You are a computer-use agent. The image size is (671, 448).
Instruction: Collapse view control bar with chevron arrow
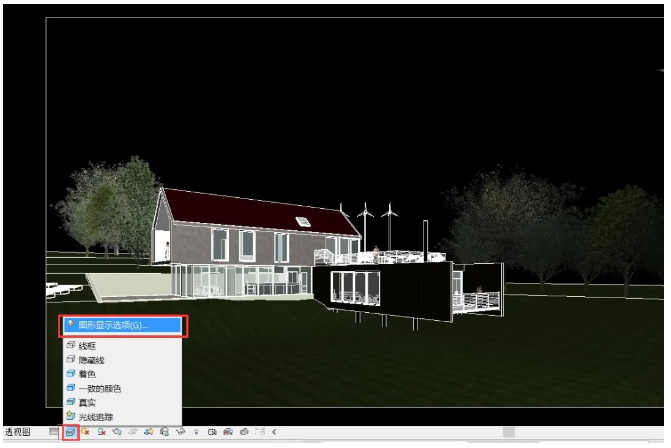click(x=274, y=432)
